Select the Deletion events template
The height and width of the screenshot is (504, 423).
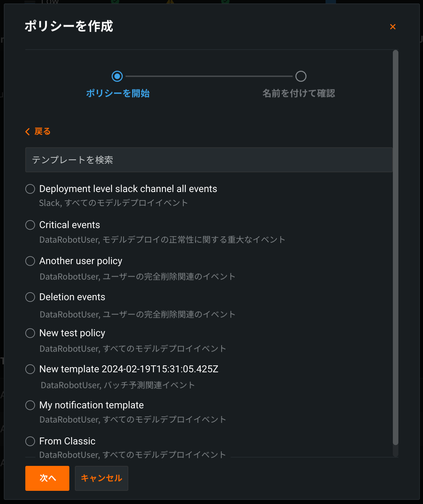click(31, 297)
